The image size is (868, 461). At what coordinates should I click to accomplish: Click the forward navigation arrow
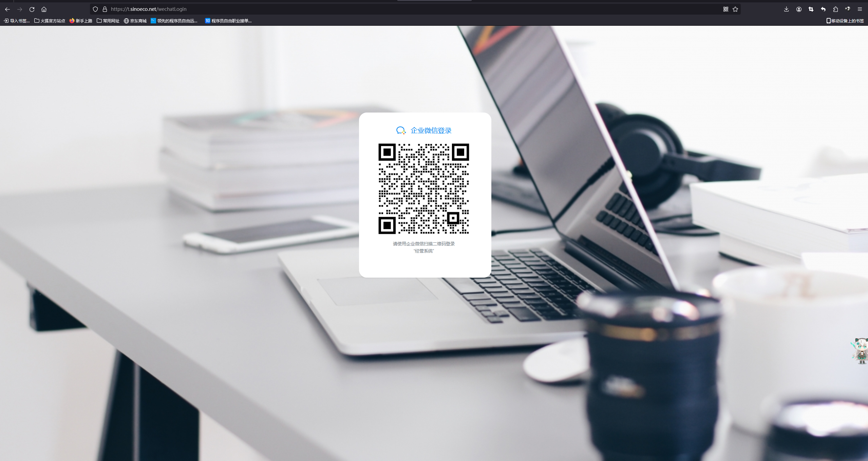(x=20, y=9)
